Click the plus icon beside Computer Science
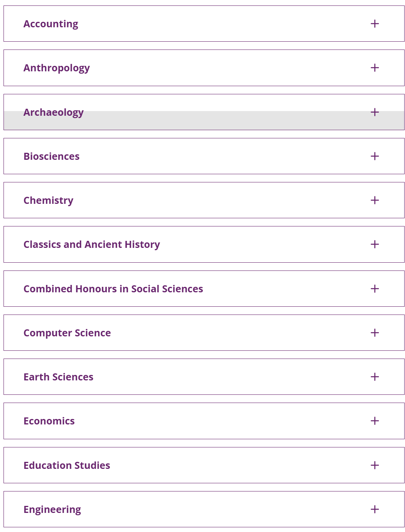This screenshot has width=405, height=532. [x=375, y=333]
